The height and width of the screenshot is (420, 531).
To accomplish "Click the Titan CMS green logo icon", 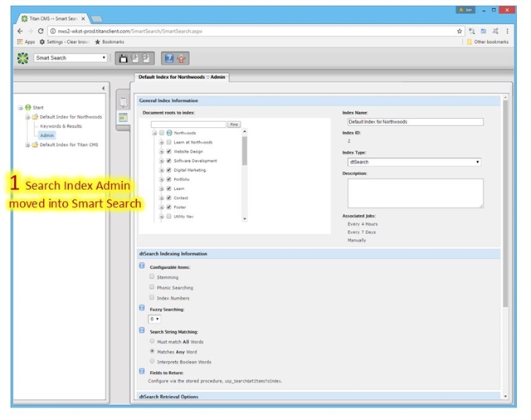I will [x=22, y=58].
